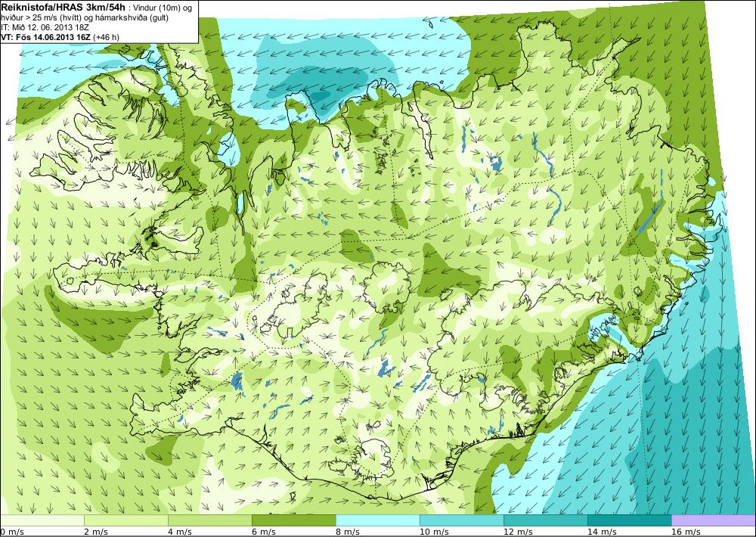Click the title text "Reiknistofa/HRAS 3km/54h"
756x537 pixels.
[65, 8]
